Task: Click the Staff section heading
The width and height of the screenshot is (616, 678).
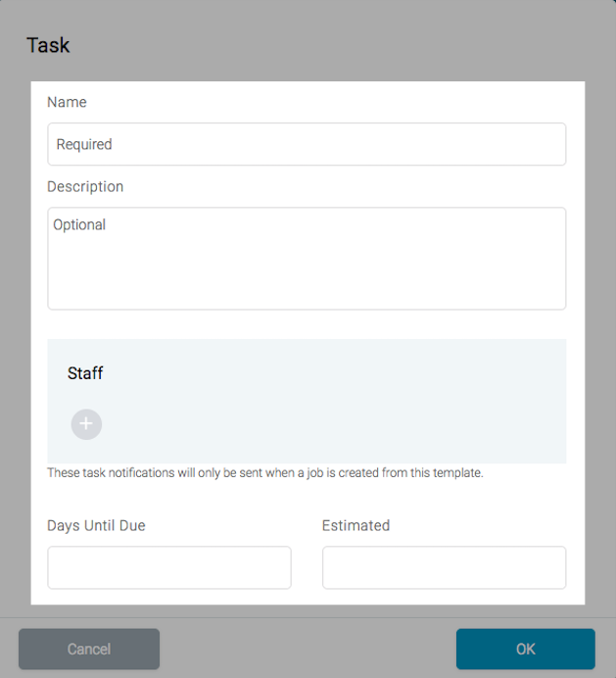Action: [x=85, y=373]
